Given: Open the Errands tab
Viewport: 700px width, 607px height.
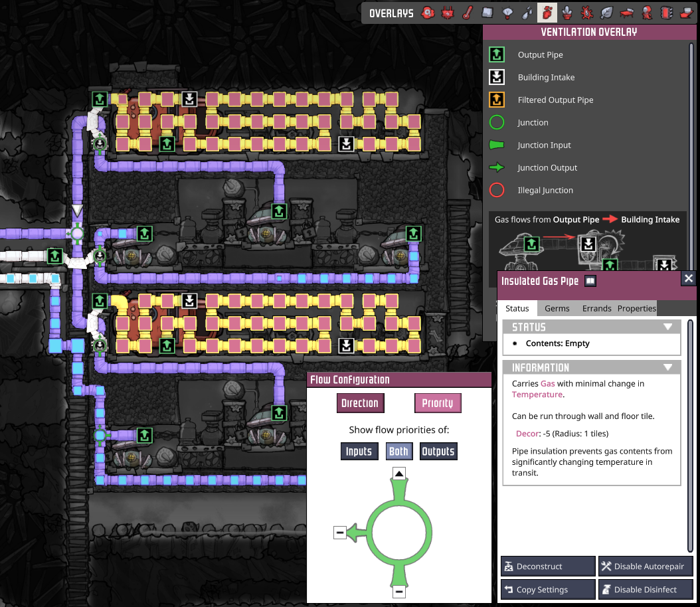Looking at the screenshot, I should tap(596, 308).
